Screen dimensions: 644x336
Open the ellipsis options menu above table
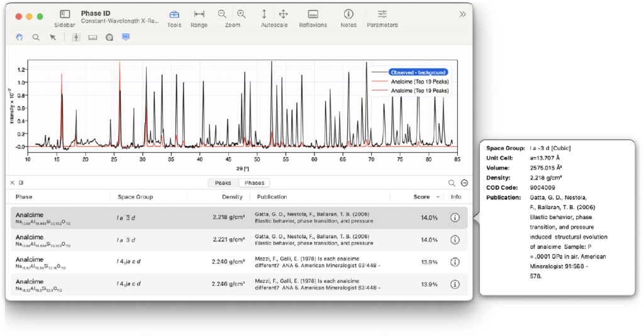tap(464, 183)
